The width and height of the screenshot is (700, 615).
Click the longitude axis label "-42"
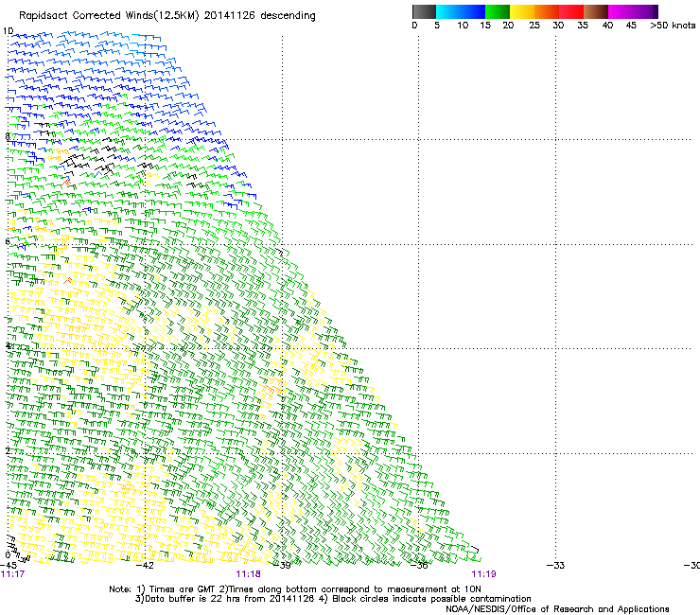(145, 566)
